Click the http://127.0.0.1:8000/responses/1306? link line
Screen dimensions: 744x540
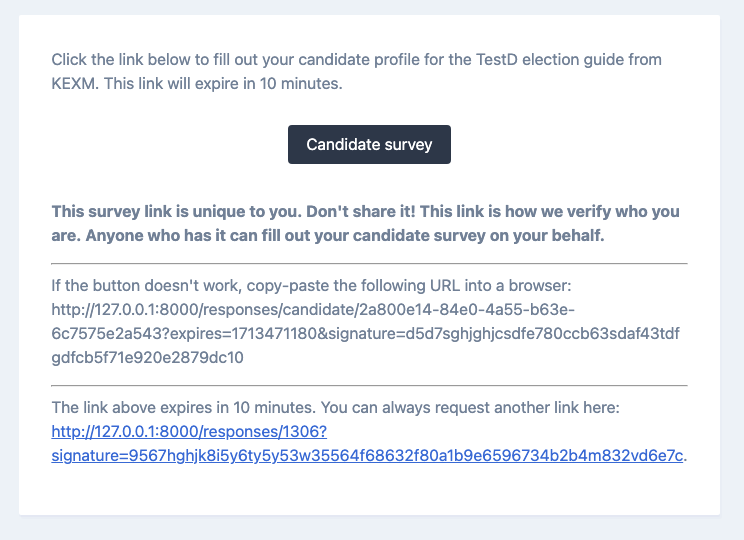point(189,431)
